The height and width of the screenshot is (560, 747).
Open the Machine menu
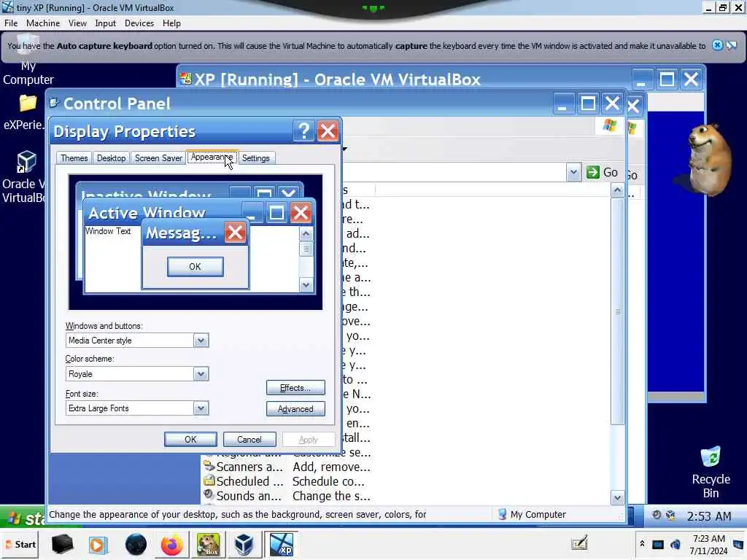(43, 23)
